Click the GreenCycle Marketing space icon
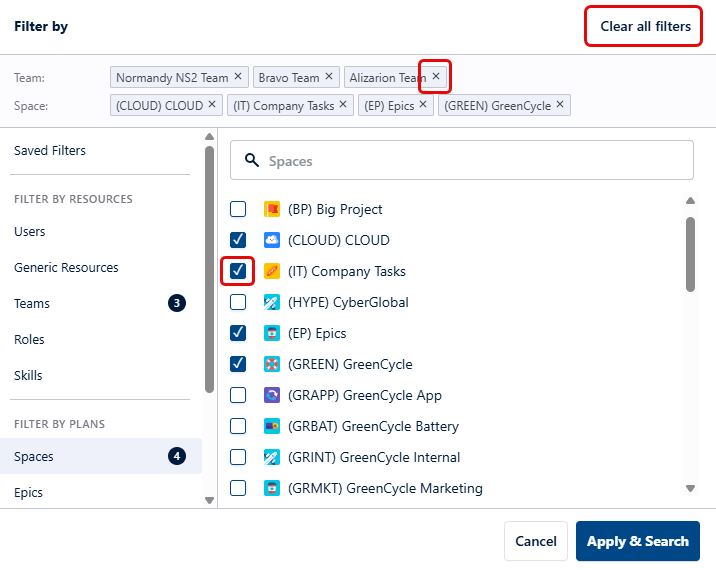 click(x=272, y=488)
